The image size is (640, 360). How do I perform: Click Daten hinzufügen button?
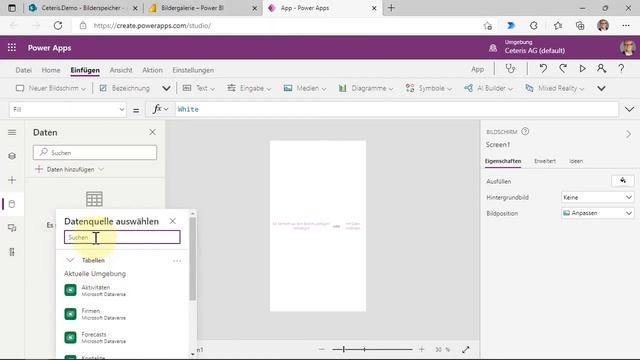(70, 169)
